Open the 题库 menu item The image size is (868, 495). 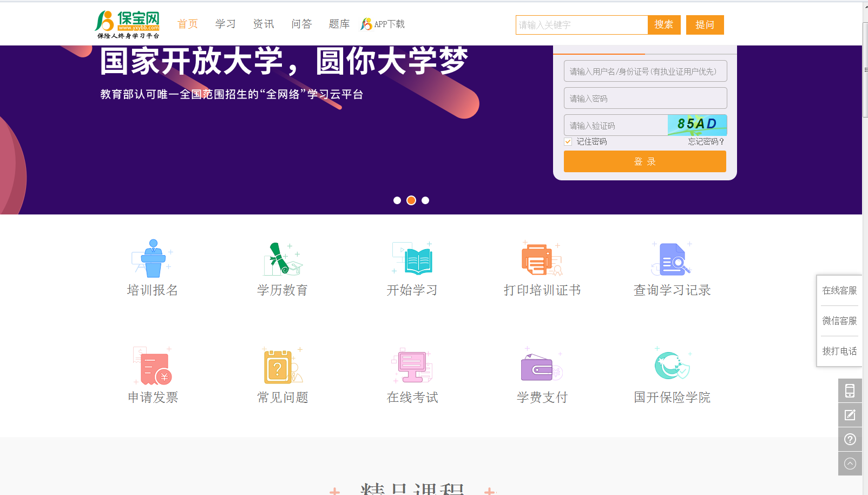click(x=339, y=24)
